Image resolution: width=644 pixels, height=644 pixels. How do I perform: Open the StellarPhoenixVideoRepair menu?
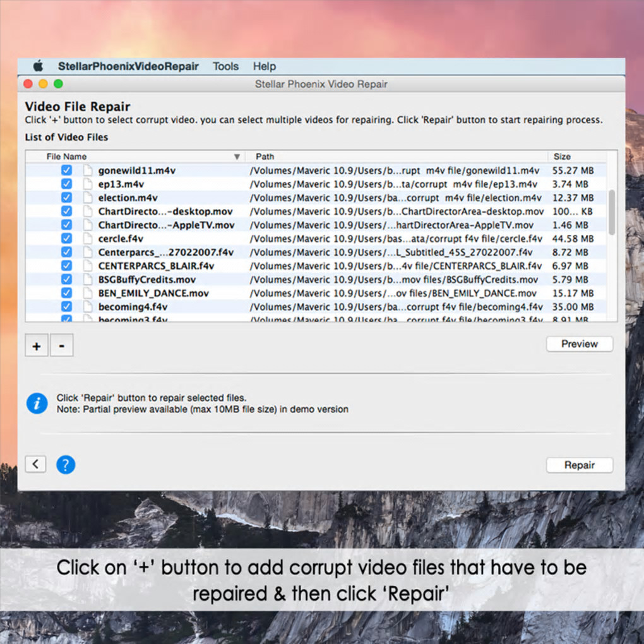128,66
